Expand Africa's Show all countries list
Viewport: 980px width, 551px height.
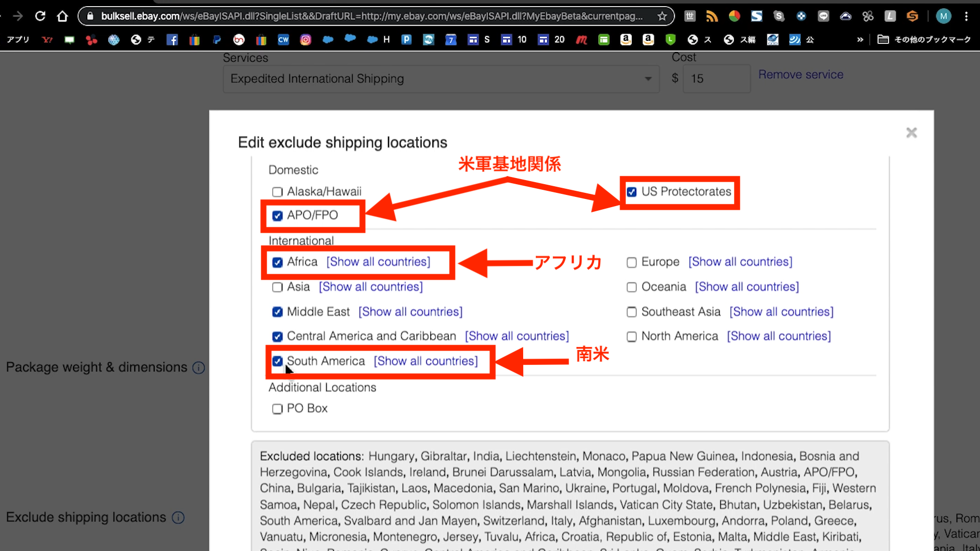point(378,262)
